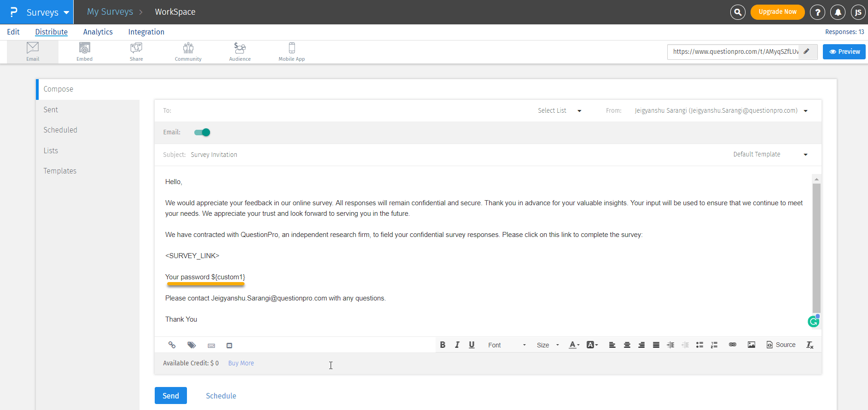Switch to the Analytics tab

coord(98,32)
